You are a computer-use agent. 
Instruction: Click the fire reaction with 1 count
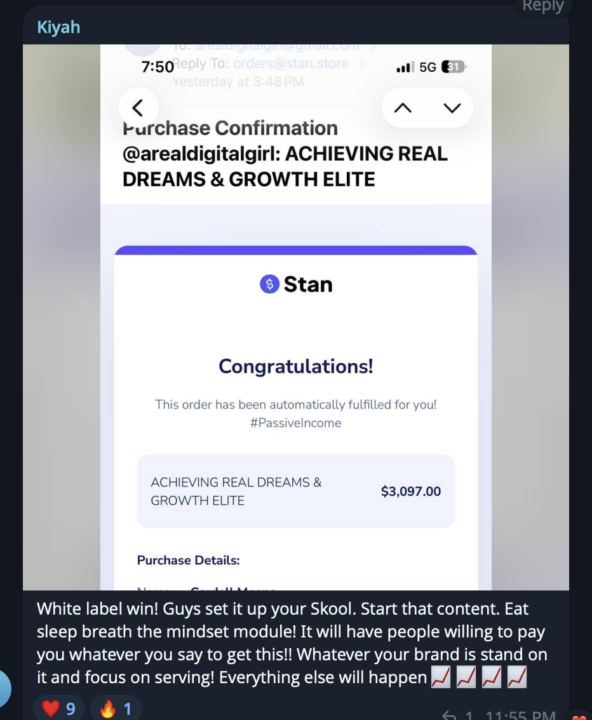pos(116,709)
